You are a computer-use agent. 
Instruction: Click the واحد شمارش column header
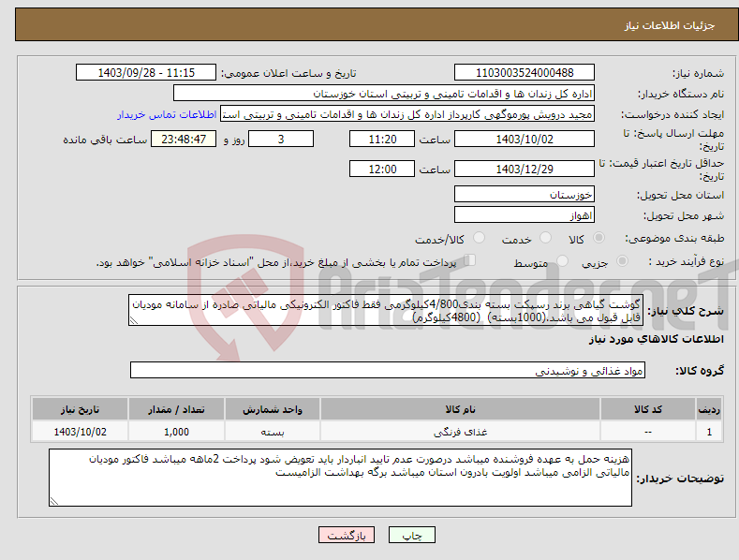(273, 409)
